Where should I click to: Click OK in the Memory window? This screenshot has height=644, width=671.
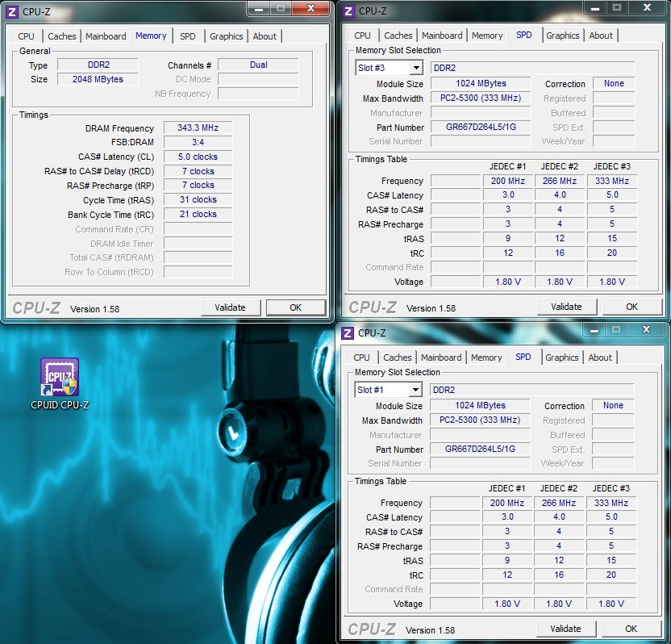point(296,307)
